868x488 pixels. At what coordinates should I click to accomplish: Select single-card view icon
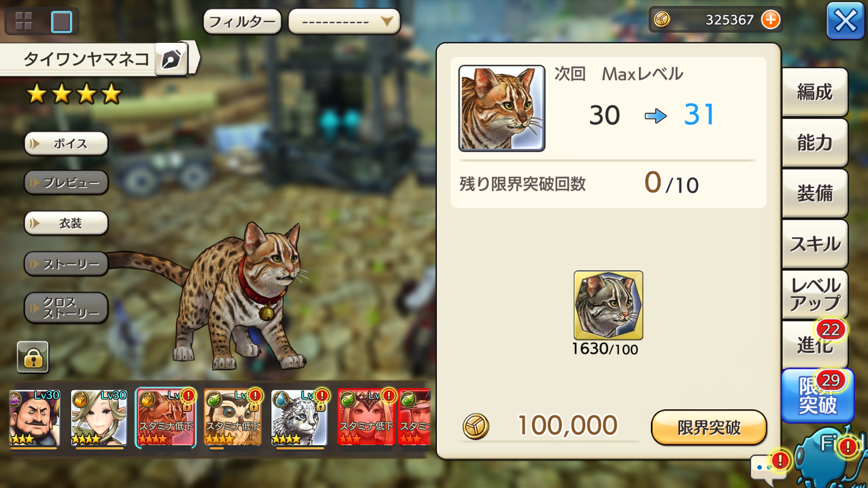[x=61, y=21]
